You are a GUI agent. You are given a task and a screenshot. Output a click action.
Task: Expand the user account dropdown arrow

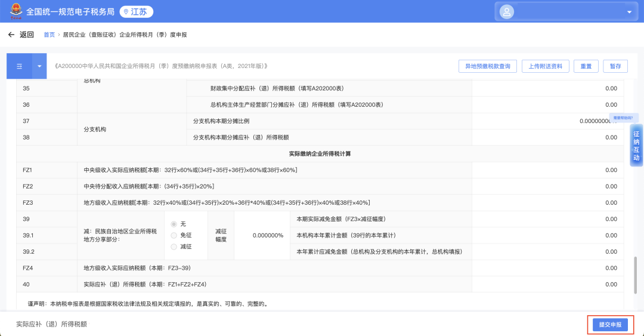(629, 12)
